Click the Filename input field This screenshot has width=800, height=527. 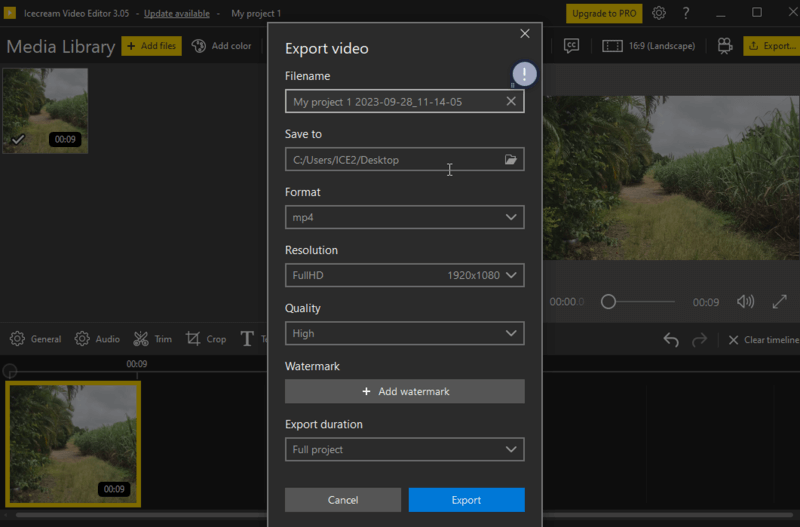point(405,102)
